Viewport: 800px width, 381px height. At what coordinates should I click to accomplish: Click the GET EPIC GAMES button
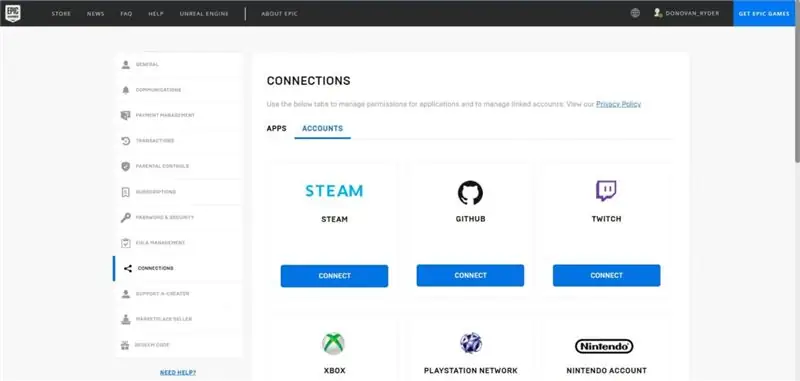[x=764, y=13]
